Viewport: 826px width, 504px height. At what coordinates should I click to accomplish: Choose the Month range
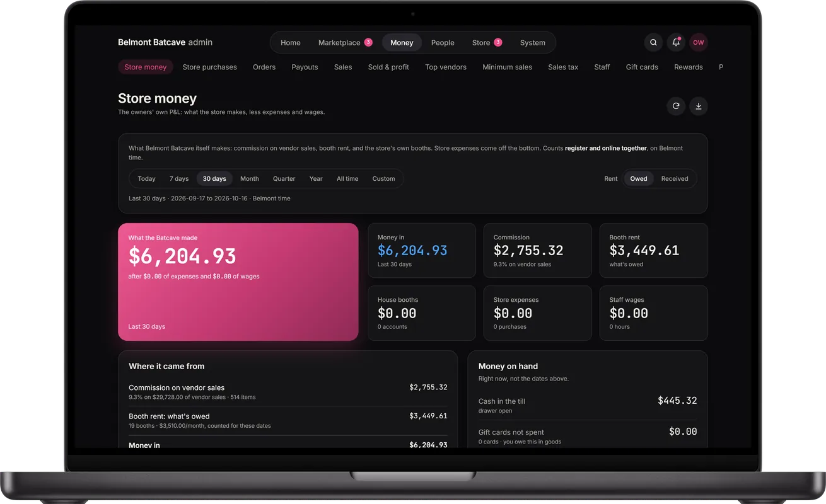250,178
